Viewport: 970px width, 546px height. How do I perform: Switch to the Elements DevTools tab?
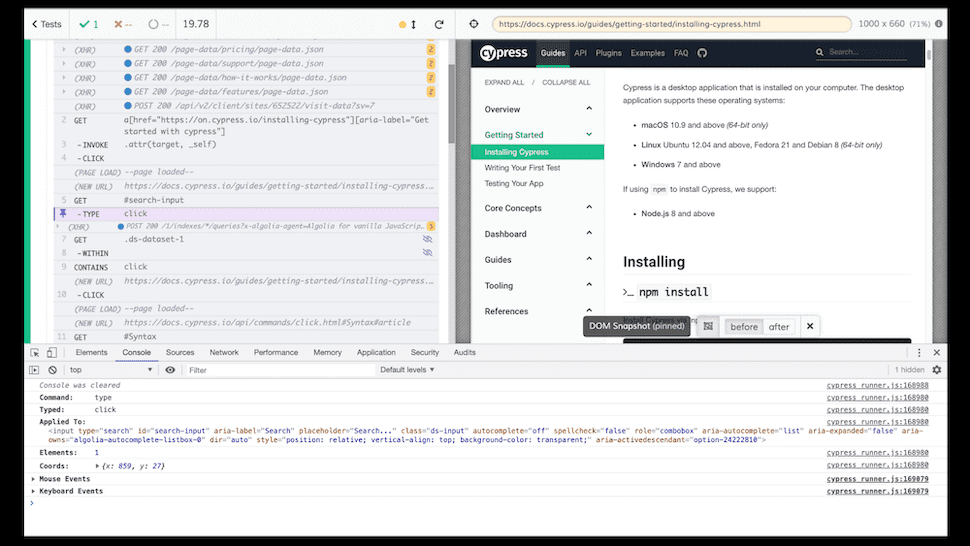click(92, 352)
